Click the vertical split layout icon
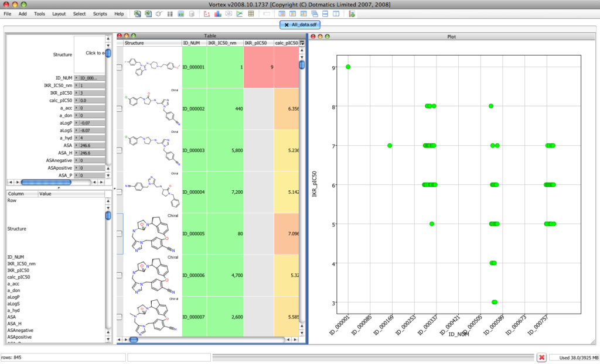Screen dimensions: 600x364 336,14
